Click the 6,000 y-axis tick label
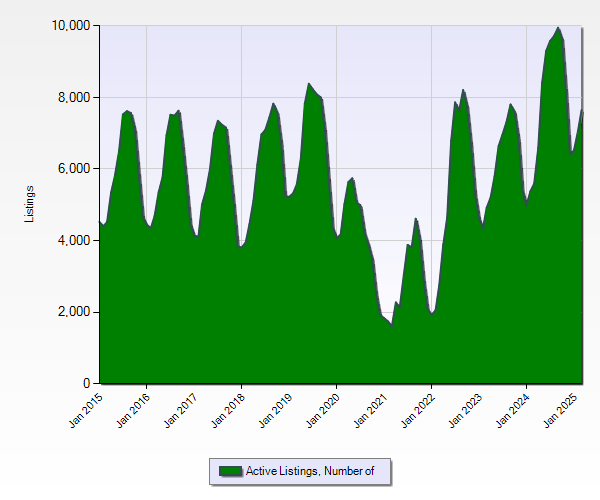 click(73, 169)
